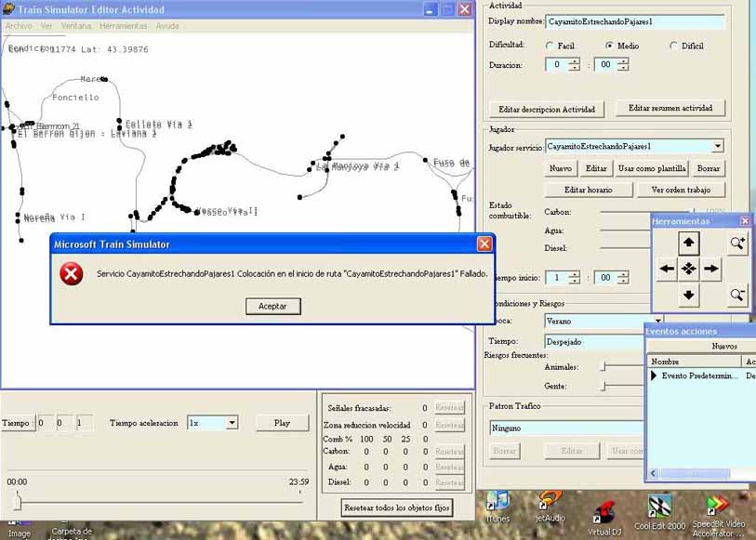The width and height of the screenshot is (756, 540).
Task: Select the Dificil difficulty option
Action: [673, 45]
